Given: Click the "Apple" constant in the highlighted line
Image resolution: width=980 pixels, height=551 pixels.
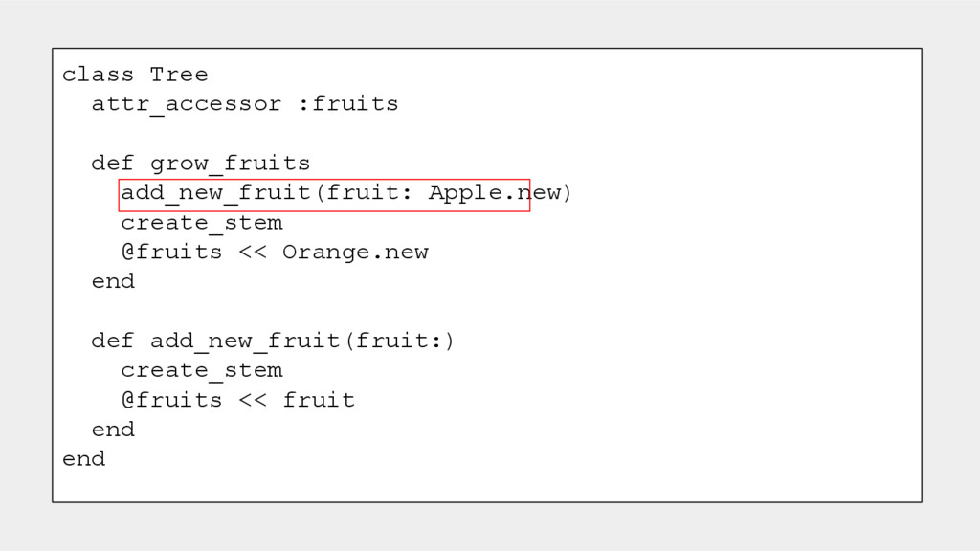Looking at the screenshot, I should pos(464,193).
